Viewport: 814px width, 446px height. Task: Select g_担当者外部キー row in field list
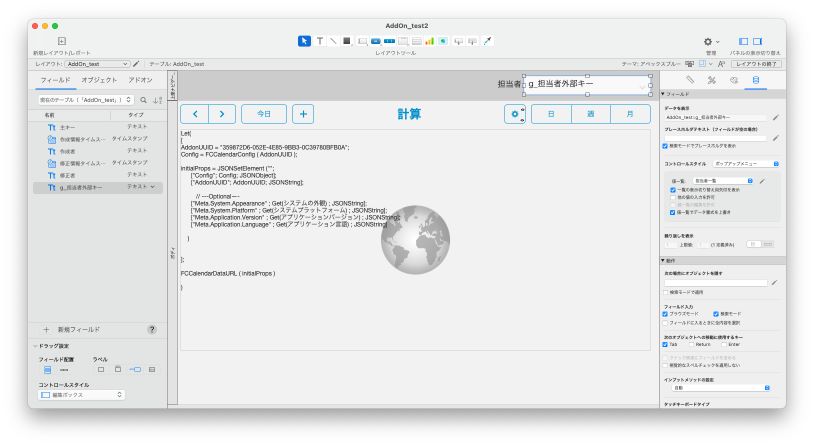pyautogui.click(x=98, y=187)
